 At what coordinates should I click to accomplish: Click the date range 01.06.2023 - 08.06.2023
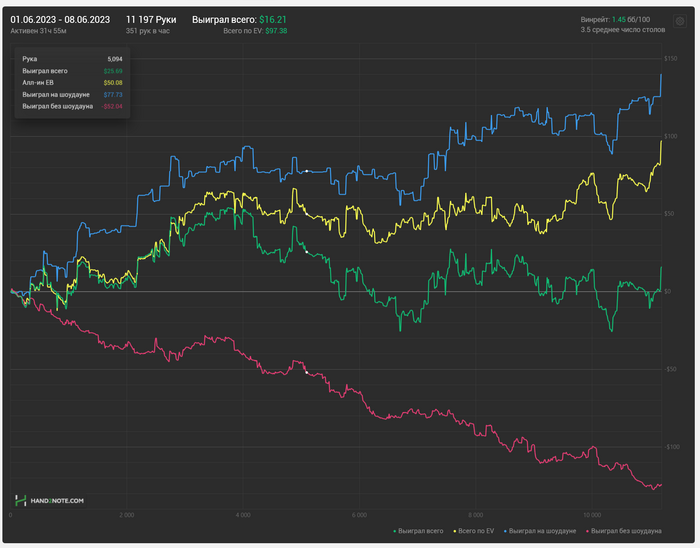click(x=60, y=19)
